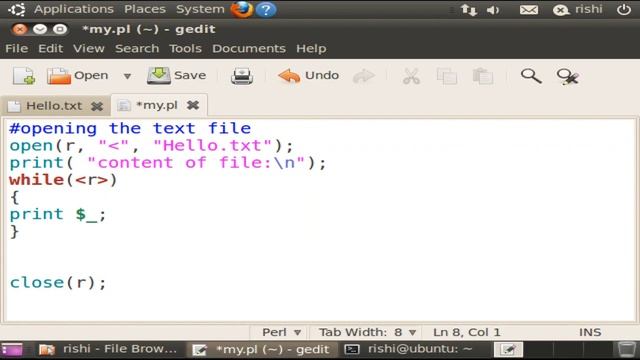Click the show desktop icon in taskbar
This screenshot has height=360, width=640.
point(12,350)
